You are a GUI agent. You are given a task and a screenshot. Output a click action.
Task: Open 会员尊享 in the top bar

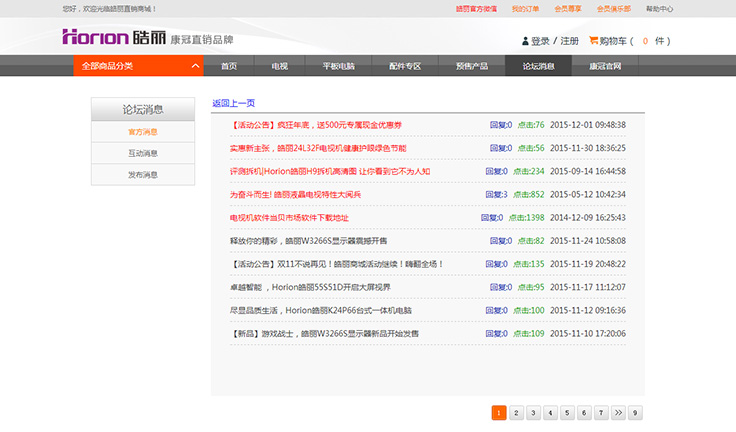(568, 9)
